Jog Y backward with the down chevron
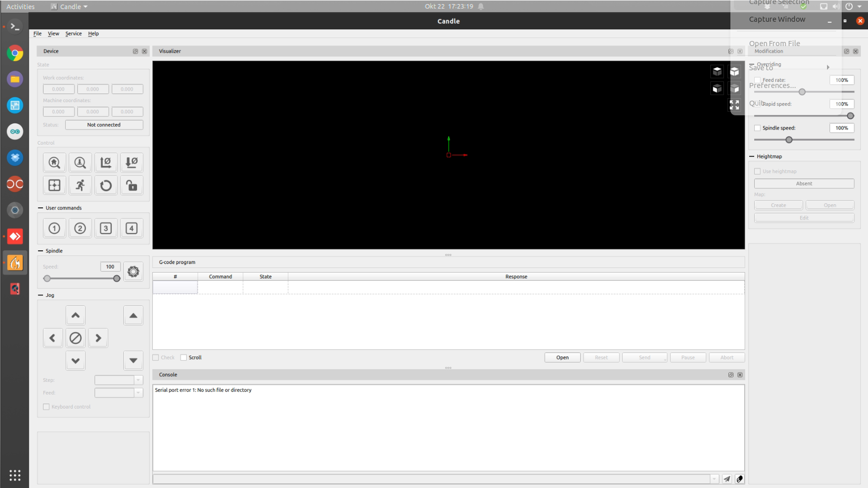 [x=75, y=361]
